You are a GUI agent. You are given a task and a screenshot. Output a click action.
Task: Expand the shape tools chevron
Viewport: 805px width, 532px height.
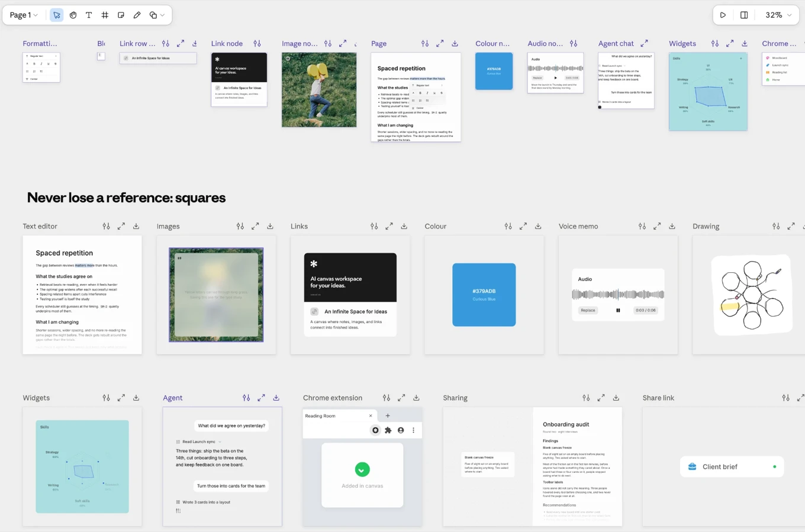[x=162, y=15]
